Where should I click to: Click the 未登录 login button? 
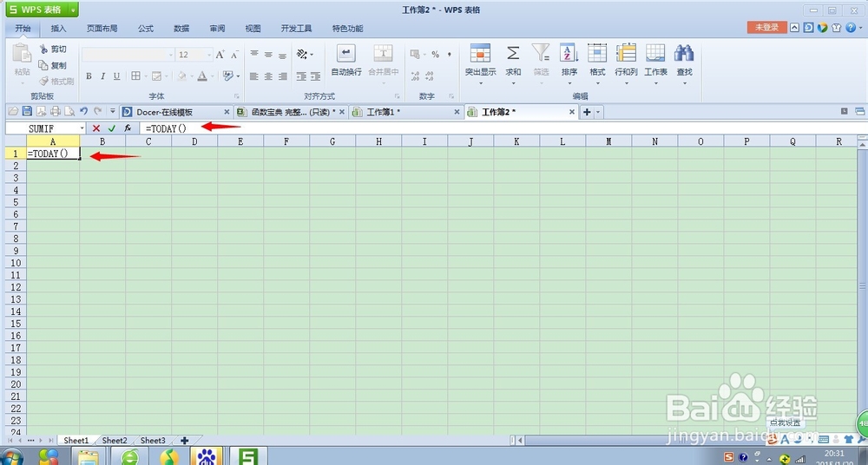(x=766, y=27)
